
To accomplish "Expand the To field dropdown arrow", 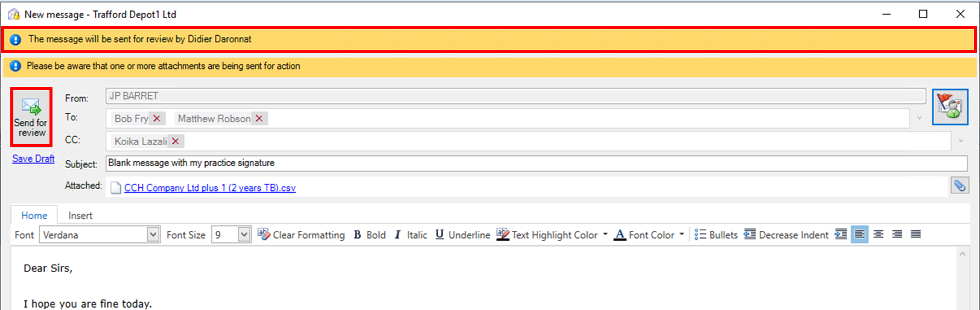I will click(x=919, y=118).
